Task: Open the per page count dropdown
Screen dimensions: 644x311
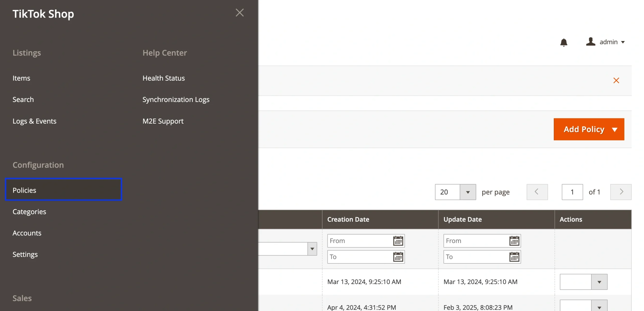Action: (467, 192)
